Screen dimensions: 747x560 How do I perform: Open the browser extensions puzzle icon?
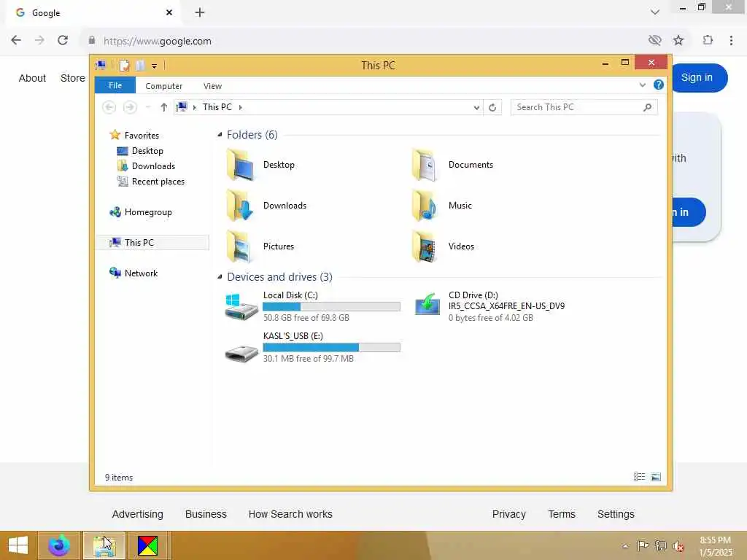(708, 41)
